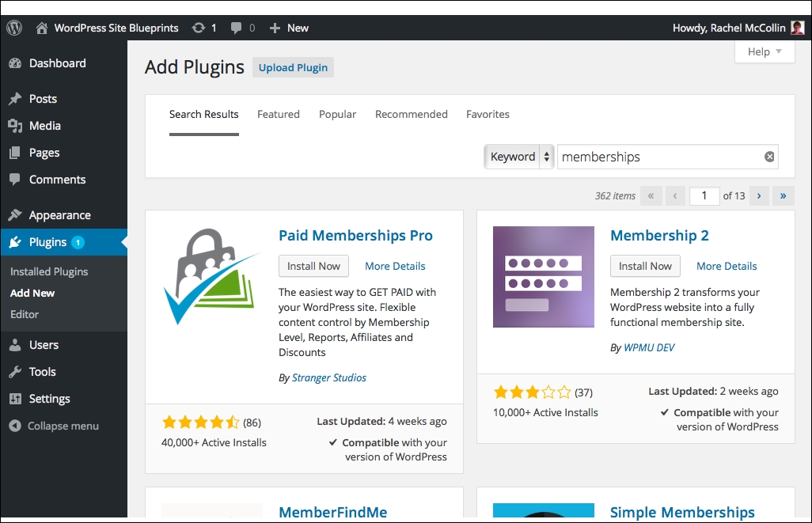Jump to the last results page

tap(783, 195)
